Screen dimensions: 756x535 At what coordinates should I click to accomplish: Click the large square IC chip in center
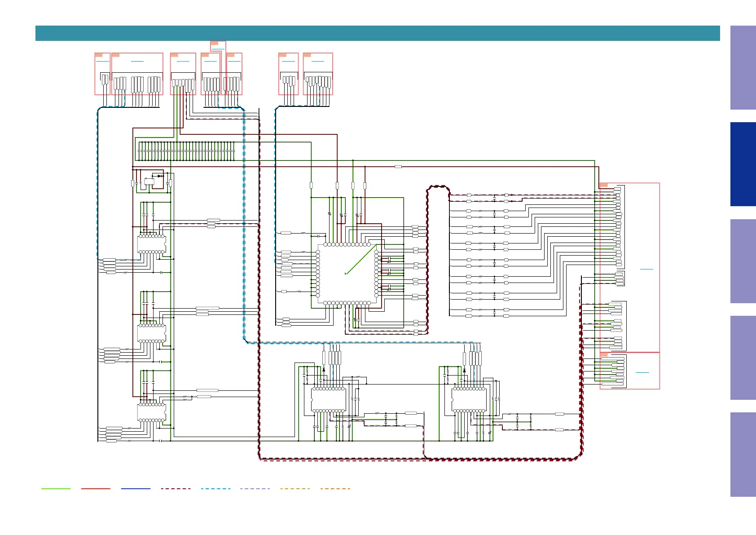coord(347,274)
